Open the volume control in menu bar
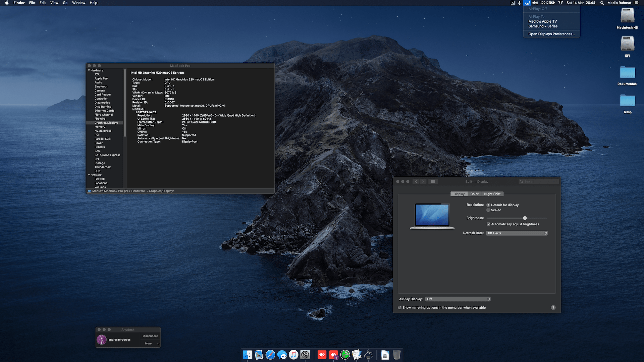Screen dimensions: 644x362 (535, 3)
